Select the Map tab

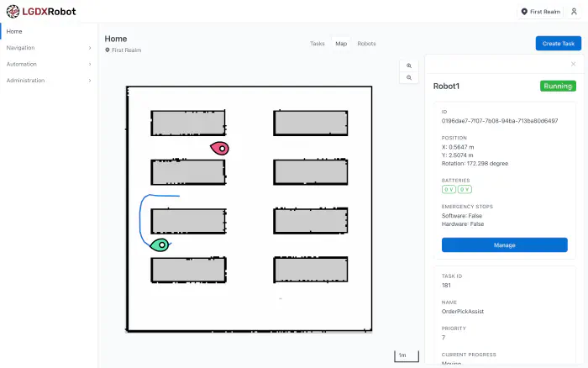tap(341, 44)
